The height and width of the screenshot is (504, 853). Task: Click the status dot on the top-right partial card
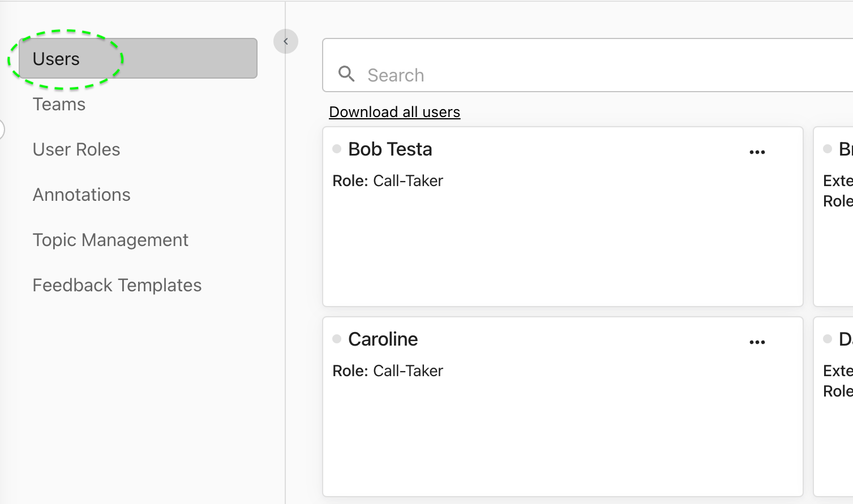(828, 149)
